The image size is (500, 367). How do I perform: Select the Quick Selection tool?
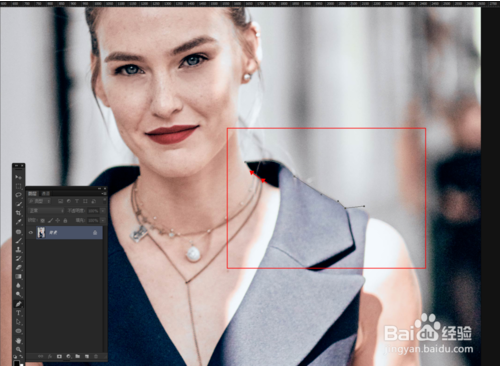click(18, 204)
